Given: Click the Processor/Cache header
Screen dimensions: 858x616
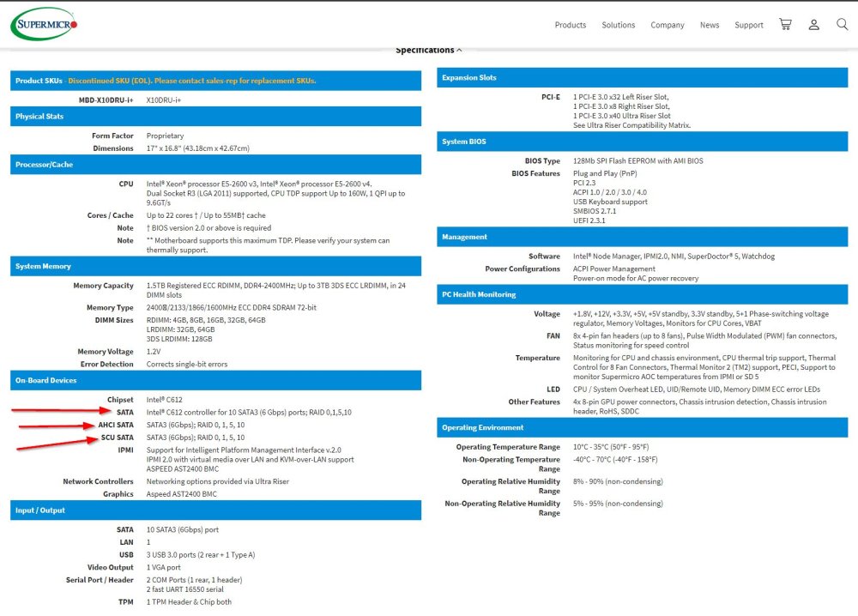Looking at the screenshot, I should (x=215, y=164).
